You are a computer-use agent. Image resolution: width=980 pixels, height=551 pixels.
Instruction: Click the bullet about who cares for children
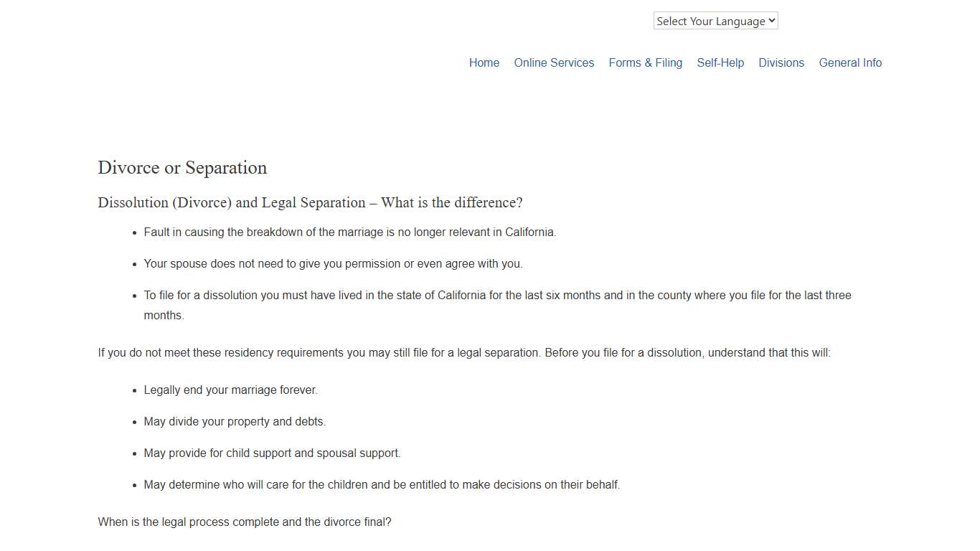tap(382, 485)
